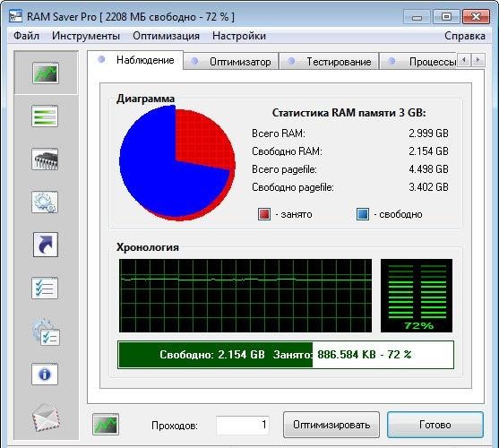Open the Инструменты menu
The width and height of the screenshot is (499, 448).
86,36
